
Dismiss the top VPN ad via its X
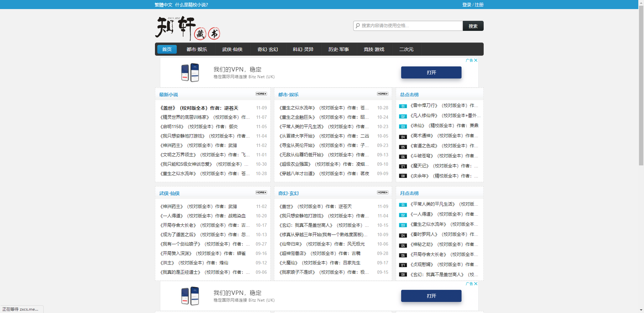476,60
